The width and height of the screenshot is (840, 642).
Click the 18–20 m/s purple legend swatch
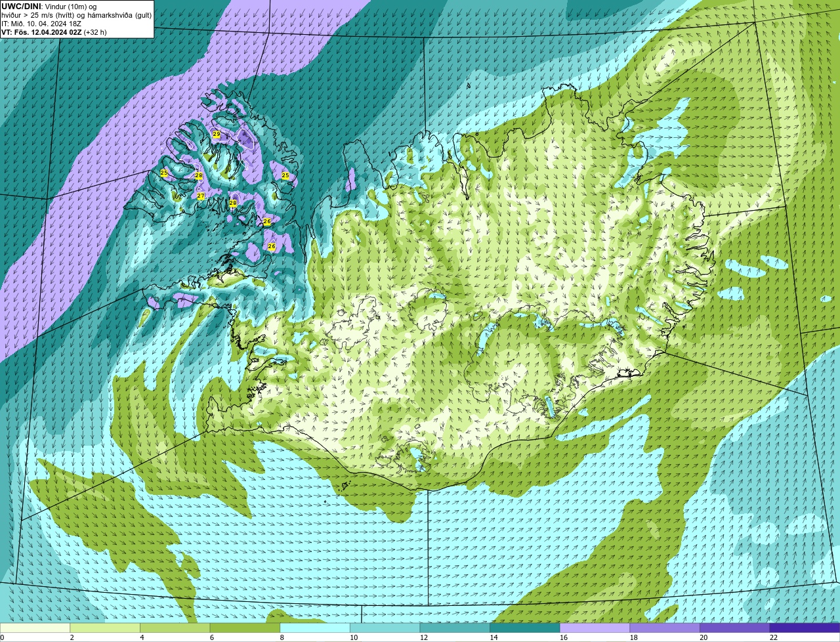point(665,628)
